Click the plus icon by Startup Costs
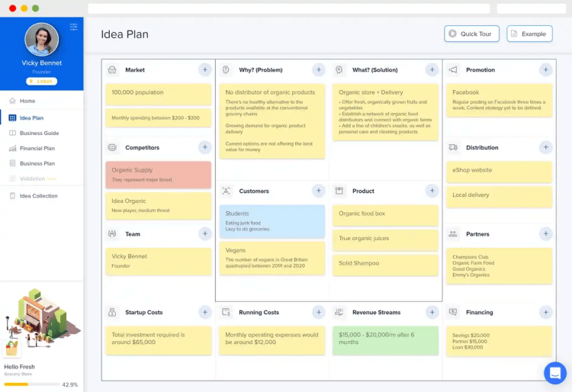572x392 pixels. tap(205, 312)
